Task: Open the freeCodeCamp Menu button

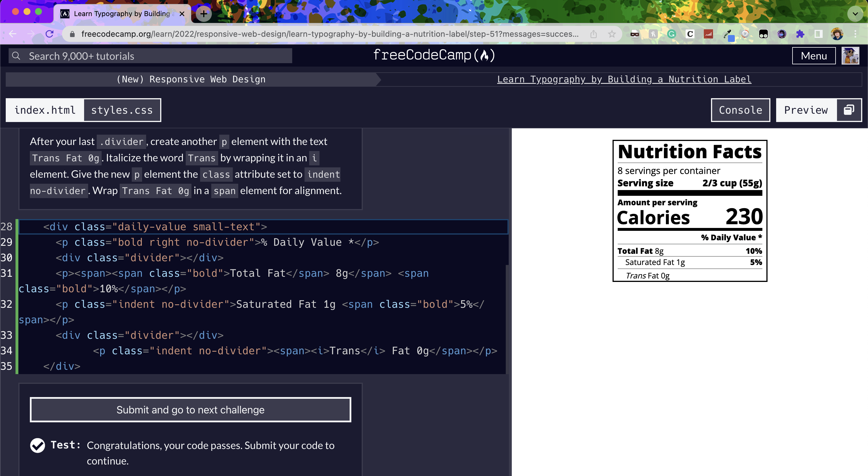Action: point(813,56)
